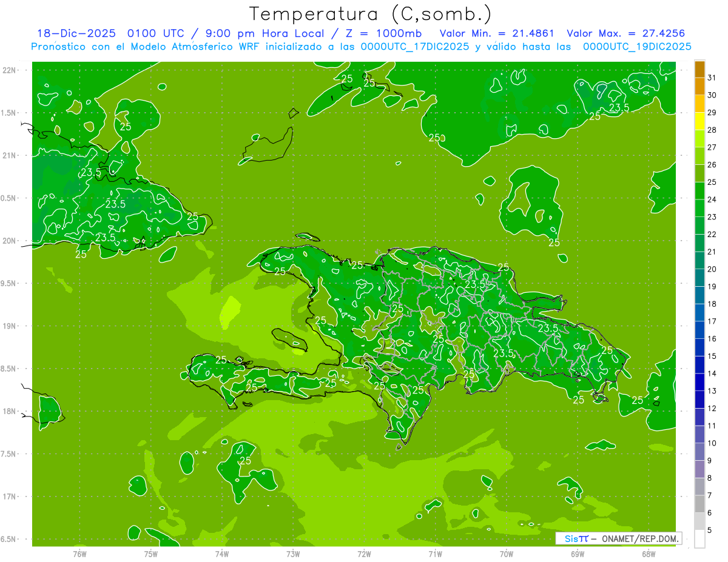Click the "18" label on the color scale
The height and width of the screenshot is (562, 728).
712,304
